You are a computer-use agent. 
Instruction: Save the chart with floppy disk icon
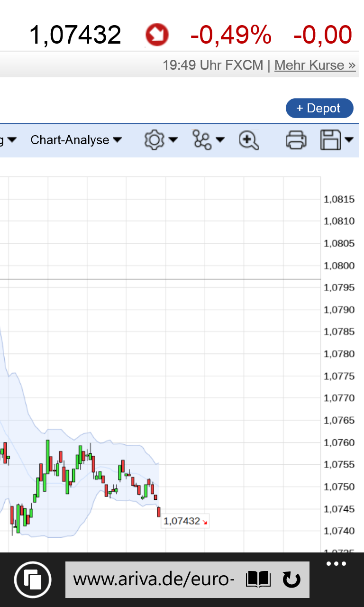click(331, 140)
